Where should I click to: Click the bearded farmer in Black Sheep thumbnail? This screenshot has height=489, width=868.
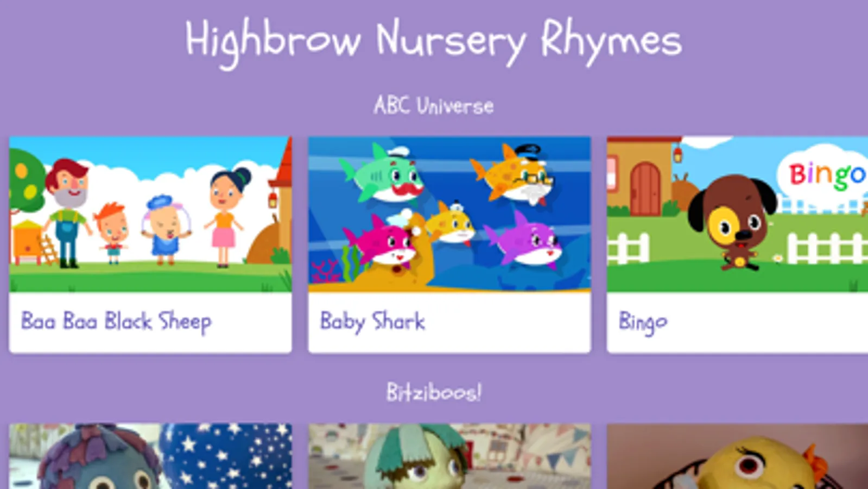[x=68, y=213]
